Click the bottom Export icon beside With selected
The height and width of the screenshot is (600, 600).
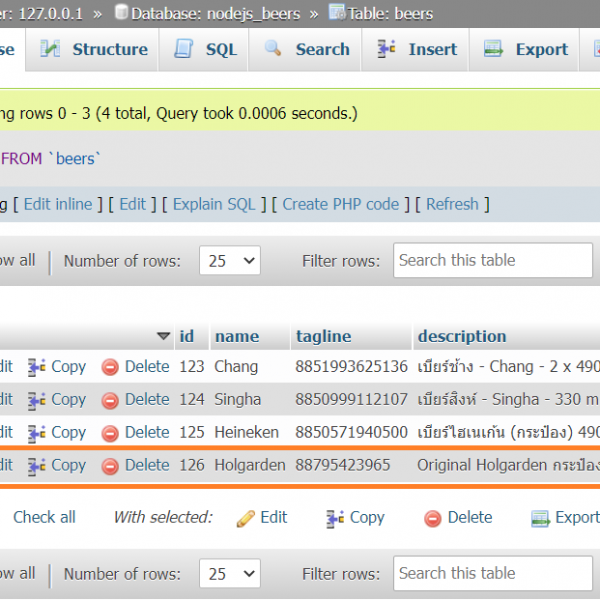pos(541,518)
